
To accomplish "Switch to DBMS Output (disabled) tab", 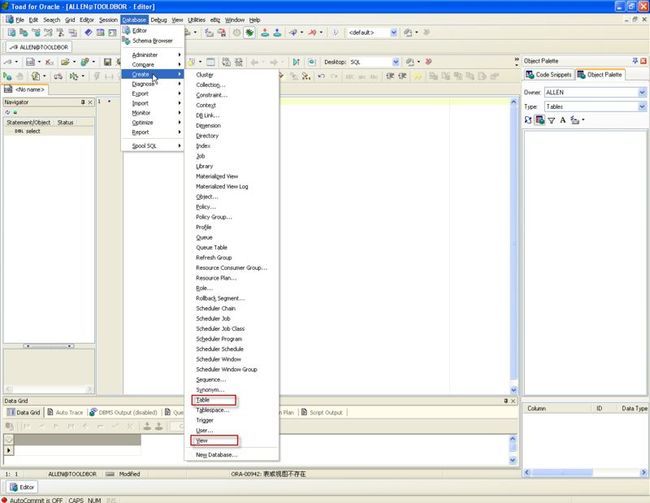I will pyautogui.click(x=124, y=412).
